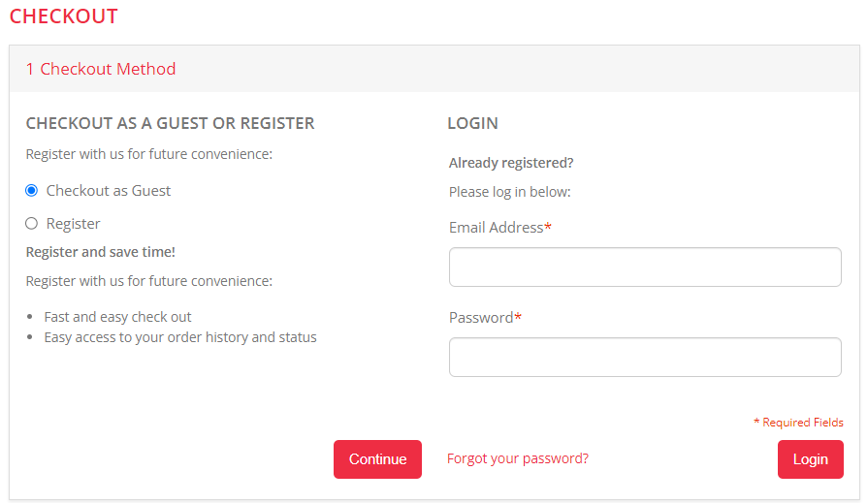Click the 'Email Address' field label

(496, 228)
